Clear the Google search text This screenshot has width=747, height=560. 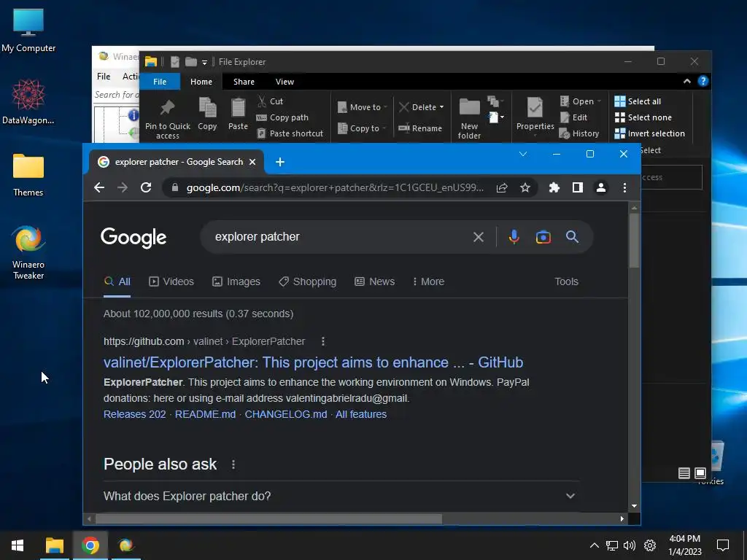(x=479, y=237)
